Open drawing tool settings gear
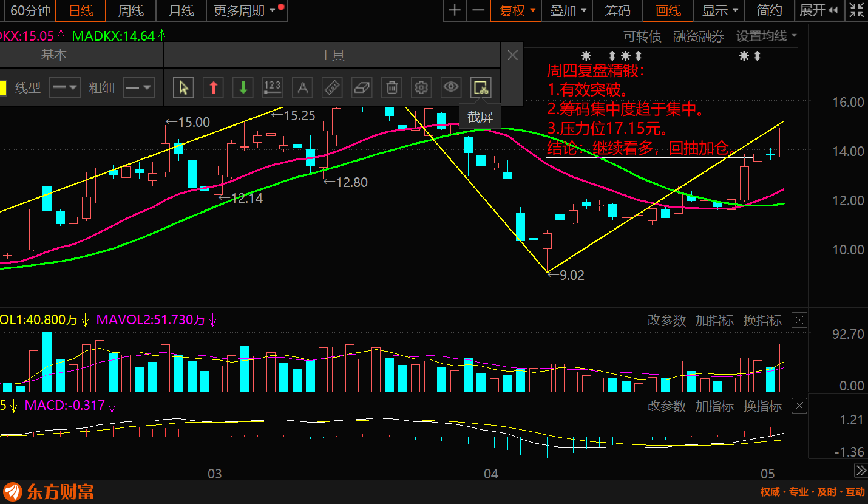 (421, 87)
